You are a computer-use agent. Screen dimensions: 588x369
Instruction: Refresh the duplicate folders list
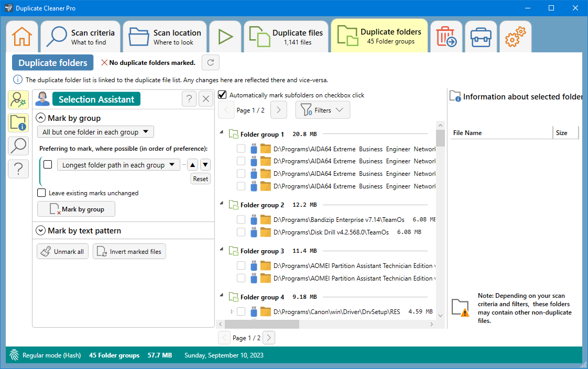tap(210, 63)
